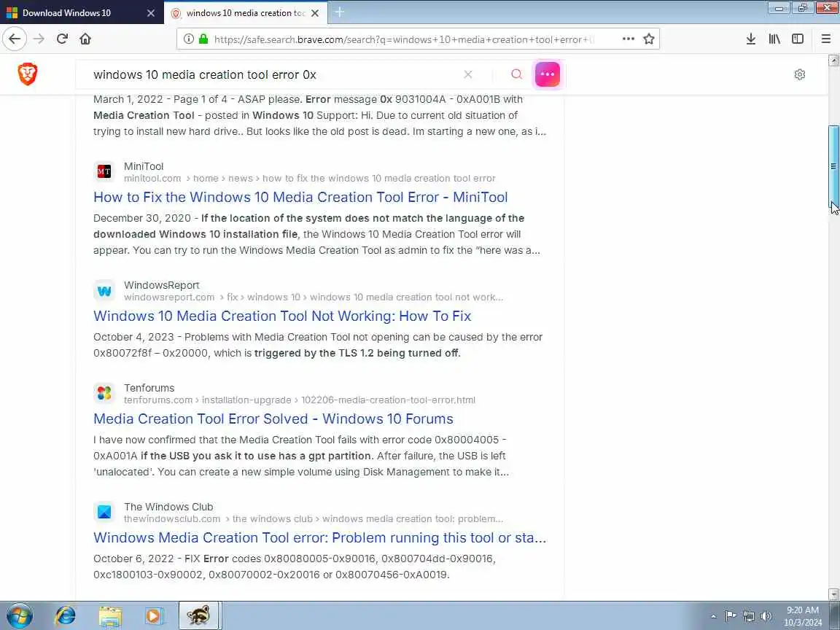
Task: Open Windows 10 Media Creation Tool Not Working link
Action: (x=282, y=316)
